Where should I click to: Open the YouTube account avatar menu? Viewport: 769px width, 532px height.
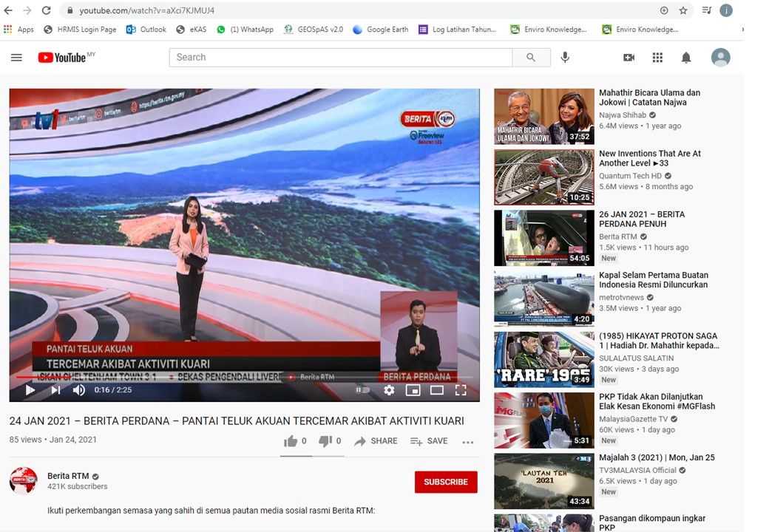[720, 58]
